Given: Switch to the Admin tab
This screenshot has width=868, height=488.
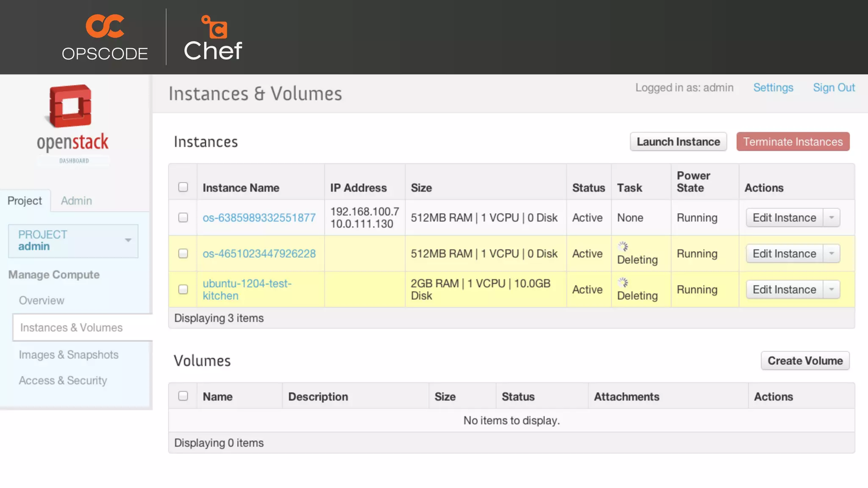Looking at the screenshot, I should (76, 201).
